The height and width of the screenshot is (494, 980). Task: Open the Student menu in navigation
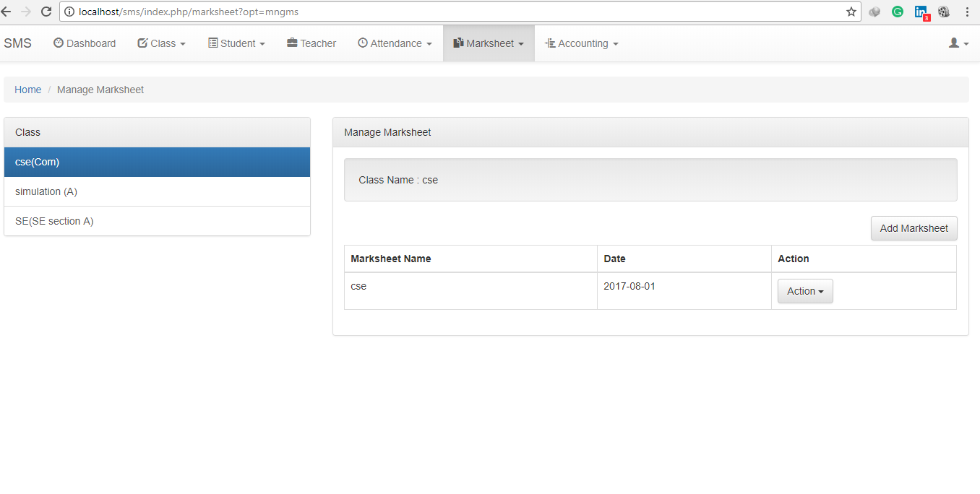tap(236, 43)
